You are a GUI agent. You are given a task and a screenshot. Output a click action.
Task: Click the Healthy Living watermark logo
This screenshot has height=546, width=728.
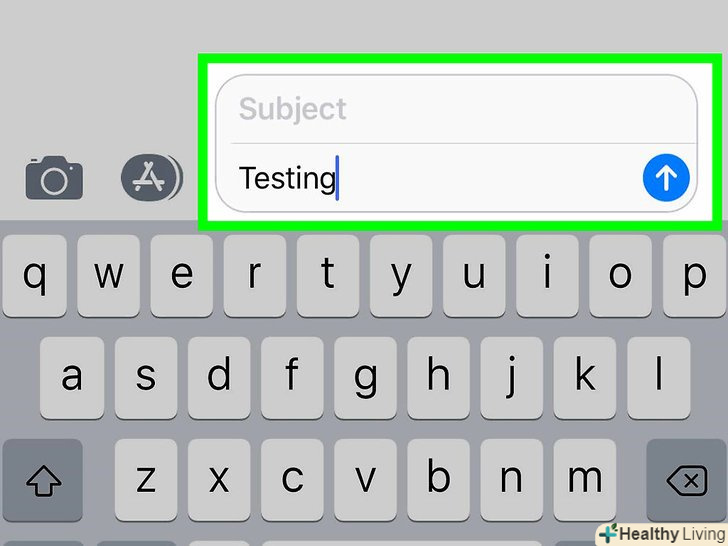click(660, 533)
